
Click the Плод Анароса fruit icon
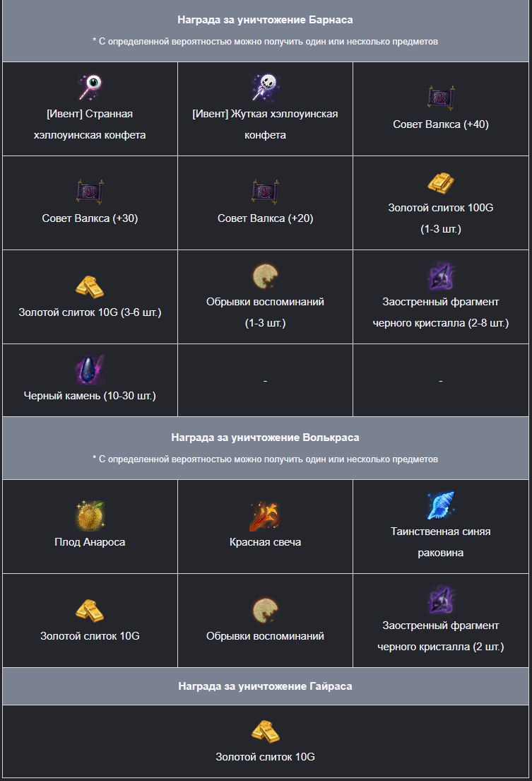pos(90,515)
